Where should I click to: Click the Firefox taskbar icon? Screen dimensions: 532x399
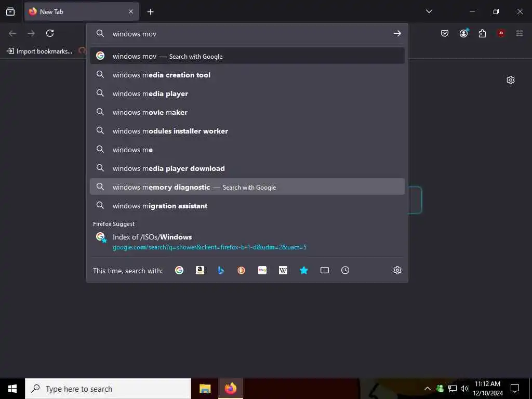click(230, 389)
